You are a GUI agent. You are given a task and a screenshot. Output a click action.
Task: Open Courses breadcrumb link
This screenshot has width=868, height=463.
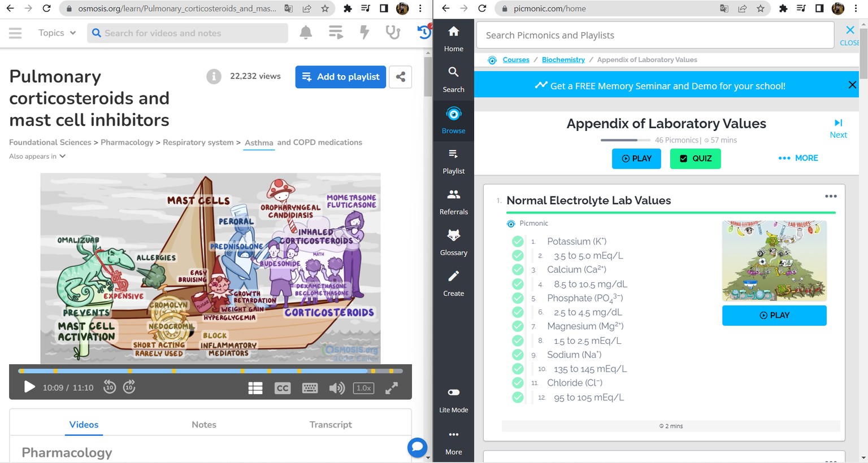(x=516, y=60)
